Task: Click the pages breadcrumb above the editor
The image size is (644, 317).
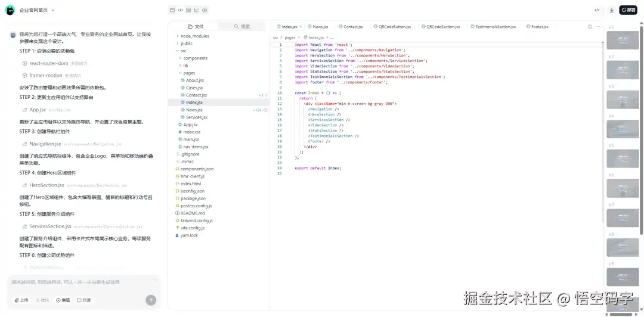Action: click(x=290, y=38)
